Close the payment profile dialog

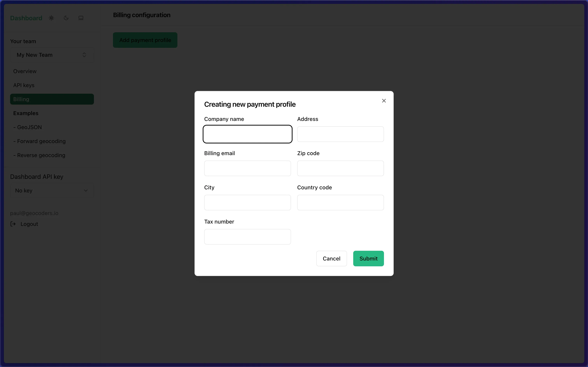coord(384,101)
